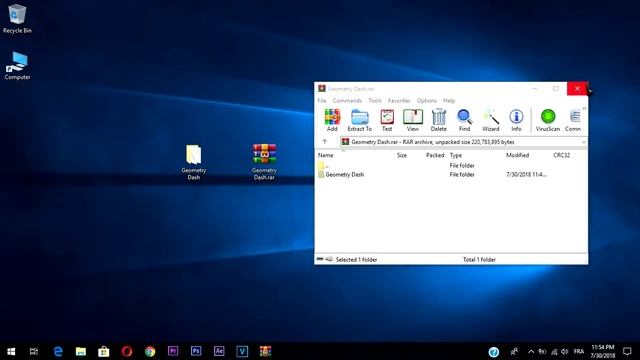
Task: Go up one folder level arrow
Action: tap(325, 142)
